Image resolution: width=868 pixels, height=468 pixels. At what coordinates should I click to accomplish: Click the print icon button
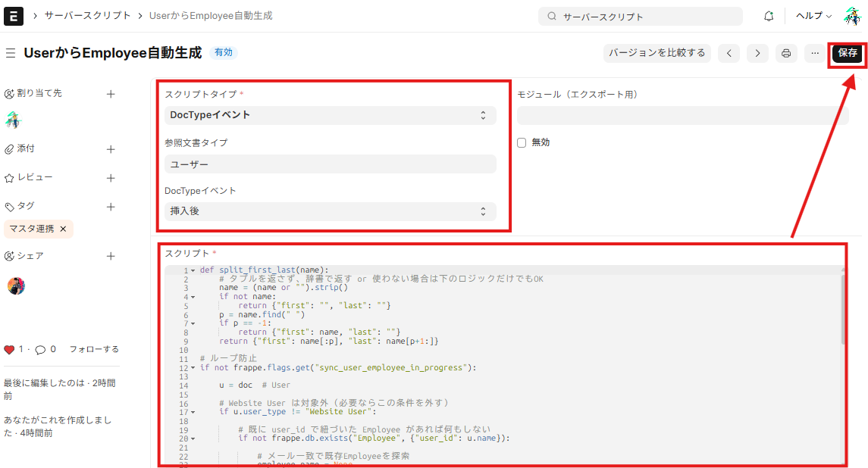point(786,53)
